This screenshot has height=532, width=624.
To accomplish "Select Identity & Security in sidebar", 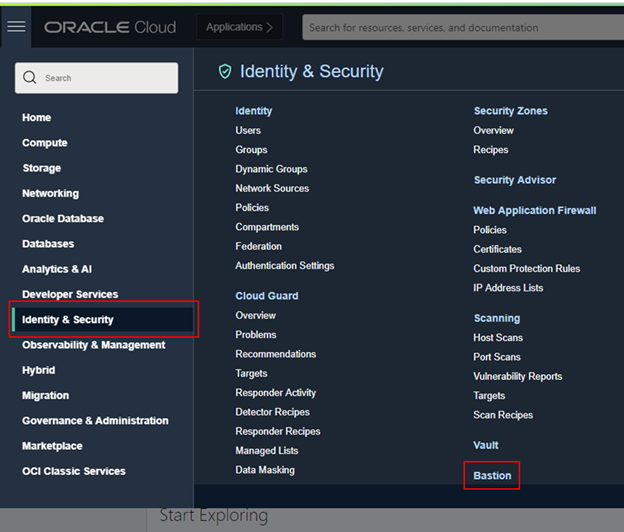I will click(x=68, y=320).
